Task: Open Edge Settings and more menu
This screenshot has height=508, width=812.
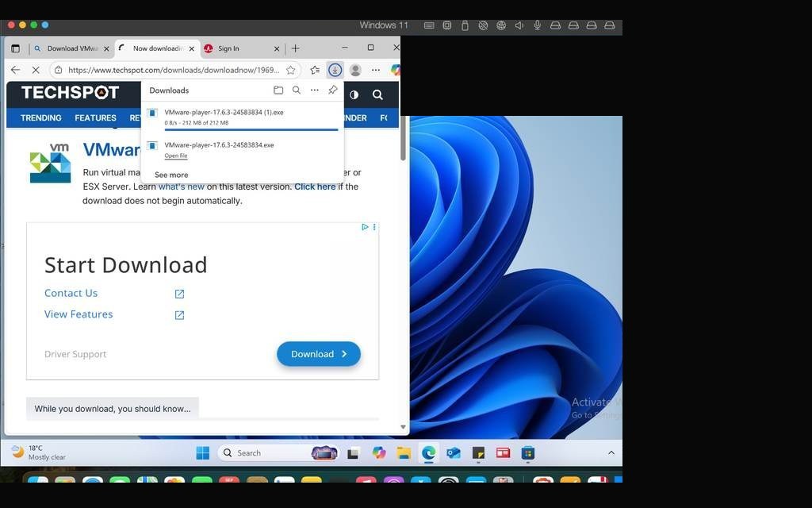Action: [376, 70]
